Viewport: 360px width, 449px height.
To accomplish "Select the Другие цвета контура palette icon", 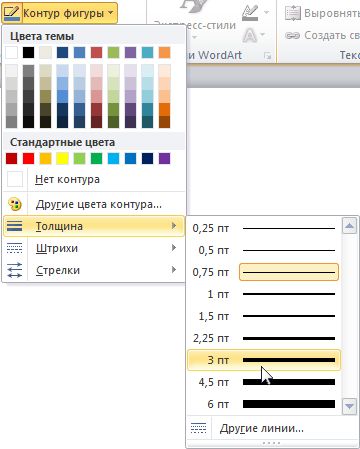I will coord(15,204).
